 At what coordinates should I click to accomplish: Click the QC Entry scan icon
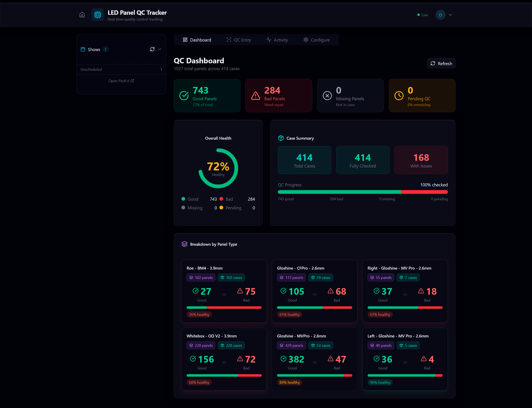pos(229,40)
